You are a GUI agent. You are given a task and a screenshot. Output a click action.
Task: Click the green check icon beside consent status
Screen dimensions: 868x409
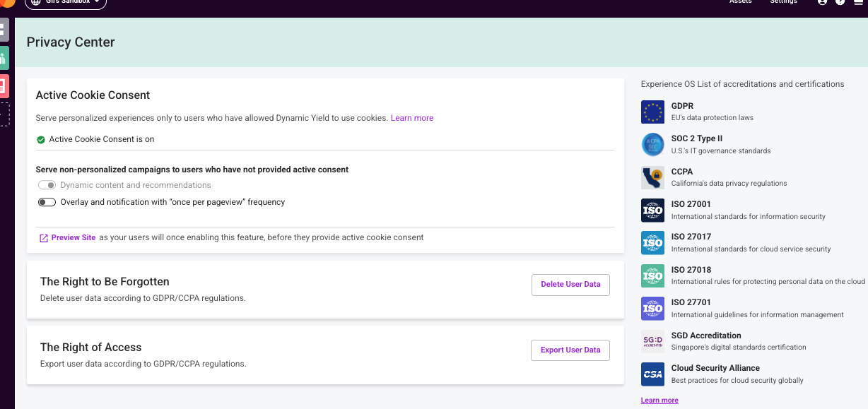[x=41, y=140]
